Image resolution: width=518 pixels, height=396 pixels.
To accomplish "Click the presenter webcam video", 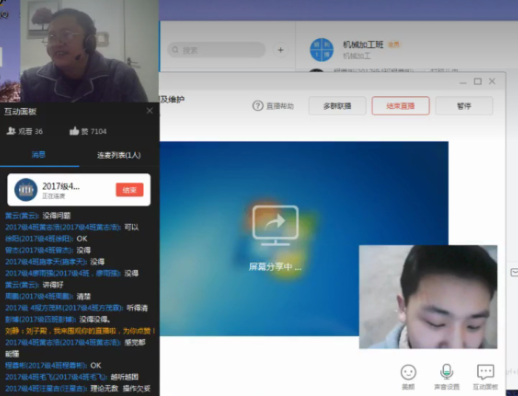I will point(89,51).
